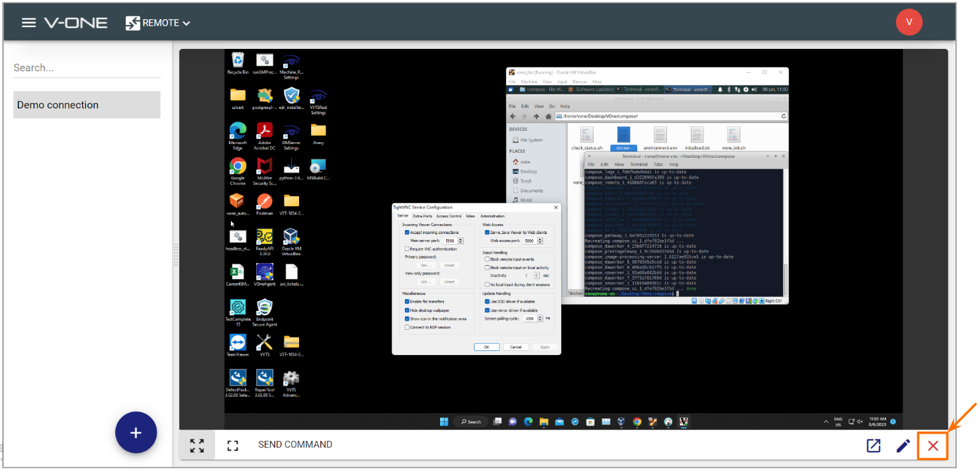Click Cancel in TightVNC configuration
The image size is (980, 470).
pos(515,346)
